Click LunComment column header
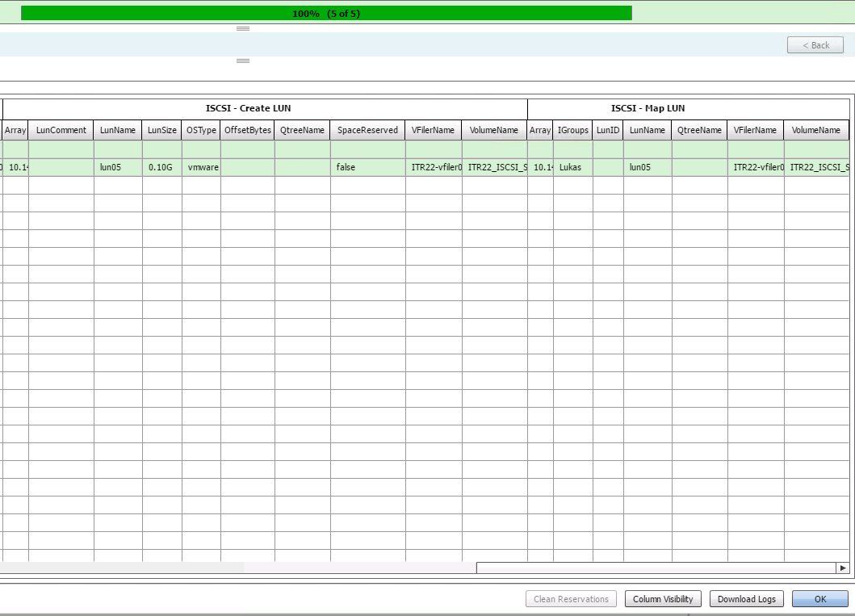Image resolution: width=855 pixels, height=616 pixels. tap(61, 130)
